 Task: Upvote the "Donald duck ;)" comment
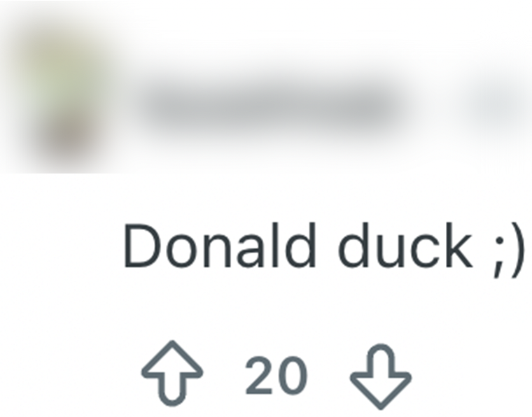pos(172,375)
